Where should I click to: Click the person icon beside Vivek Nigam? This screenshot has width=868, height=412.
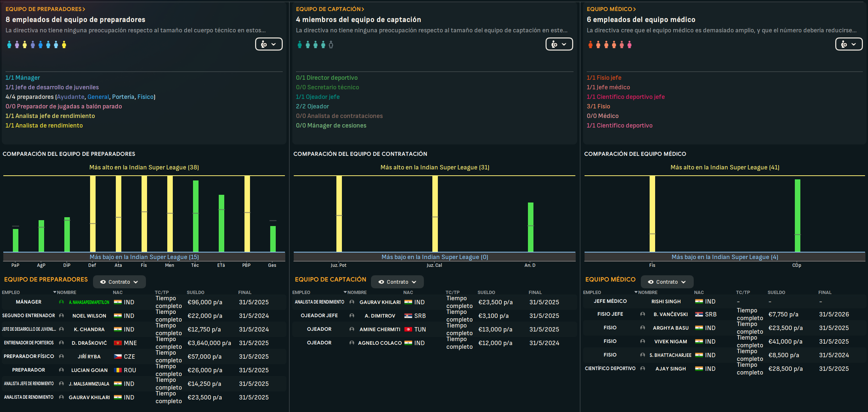click(643, 341)
